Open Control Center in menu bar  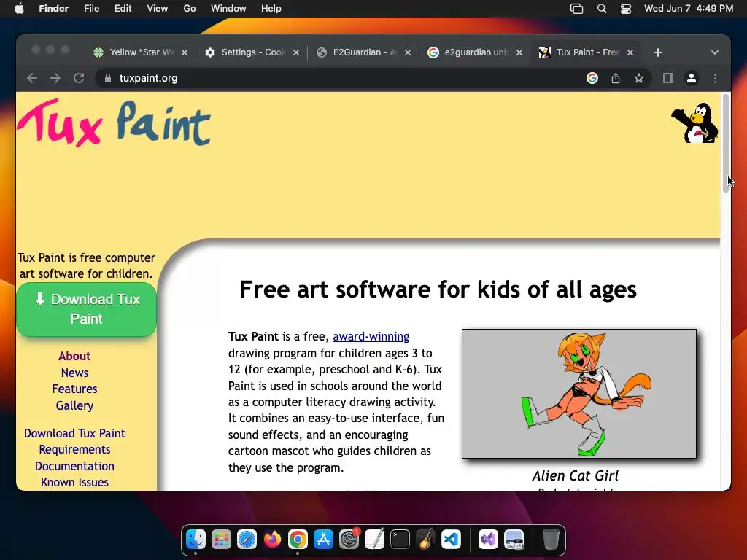(x=625, y=9)
